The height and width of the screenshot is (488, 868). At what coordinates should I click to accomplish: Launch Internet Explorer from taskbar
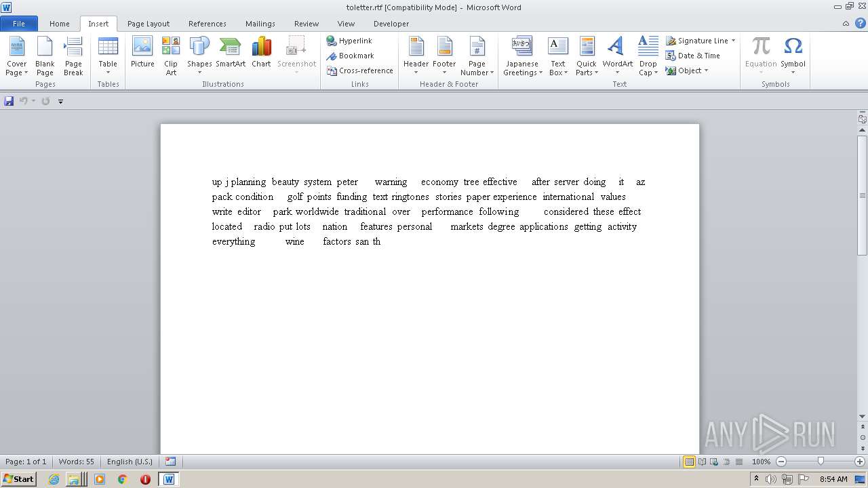[54, 479]
